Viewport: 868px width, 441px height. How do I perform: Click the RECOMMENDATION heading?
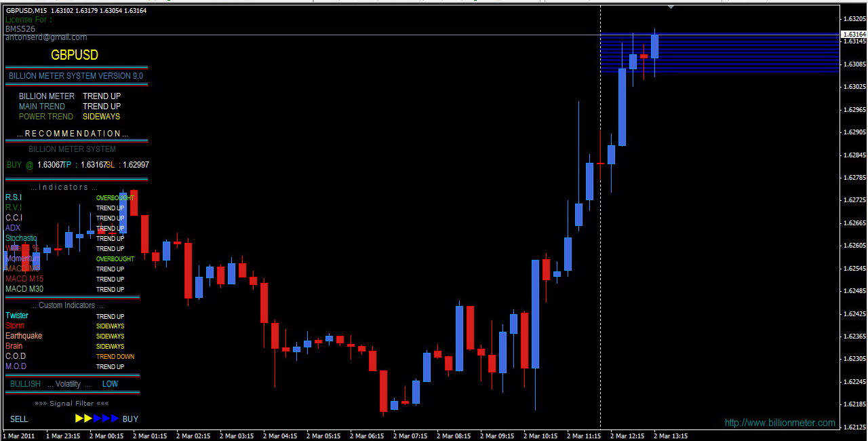point(73,134)
